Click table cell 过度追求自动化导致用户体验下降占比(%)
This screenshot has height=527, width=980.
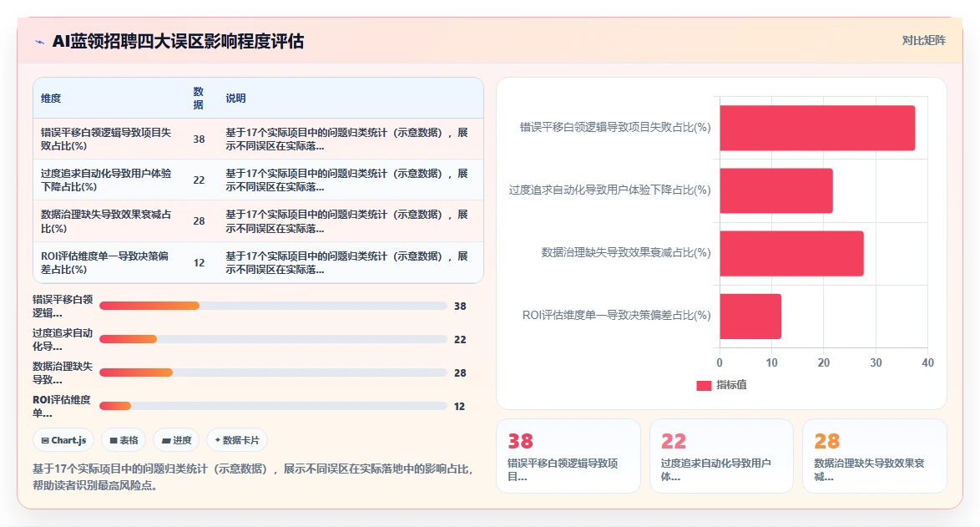click(x=106, y=180)
